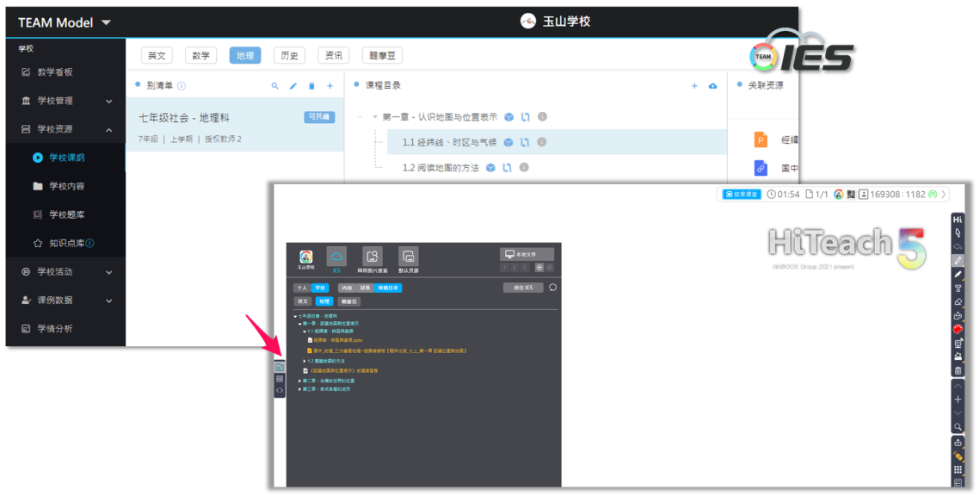Viewport: 980px width, 496px height.
Task: Switch to 课纲目录 filter in resource panel
Action: click(x=389, y=288)
